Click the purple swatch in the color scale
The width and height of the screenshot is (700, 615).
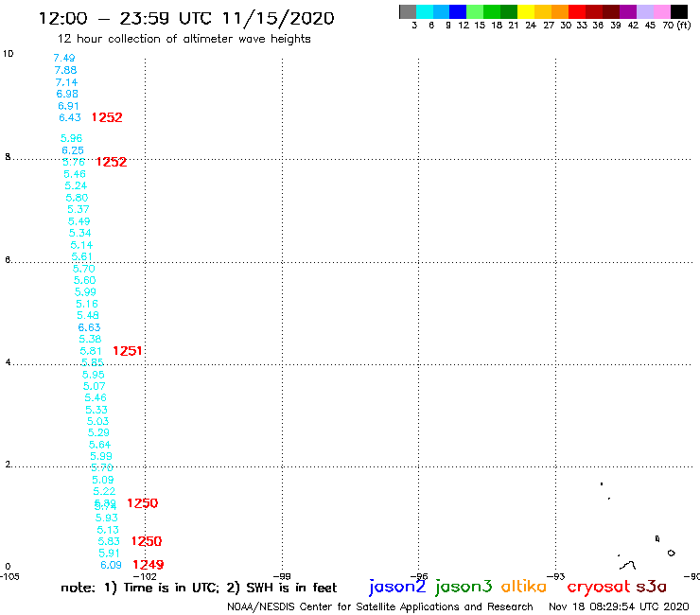click(628, 11)
